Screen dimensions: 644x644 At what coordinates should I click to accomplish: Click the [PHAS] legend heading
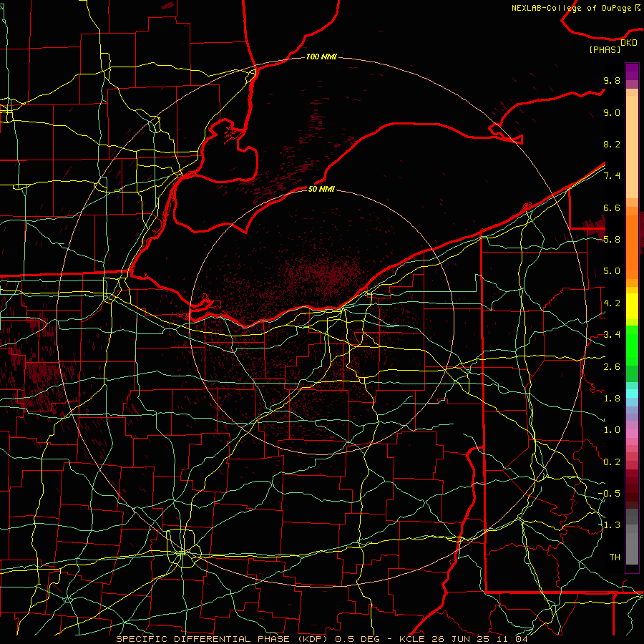point(605,49)
